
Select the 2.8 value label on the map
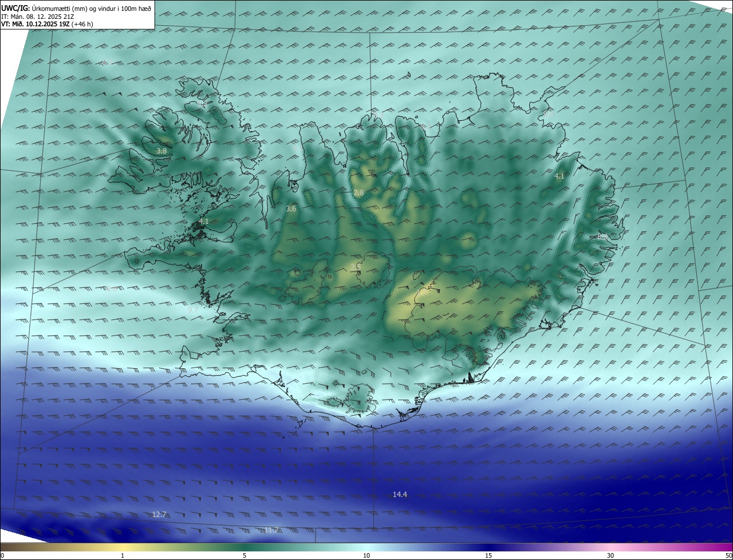358,192
